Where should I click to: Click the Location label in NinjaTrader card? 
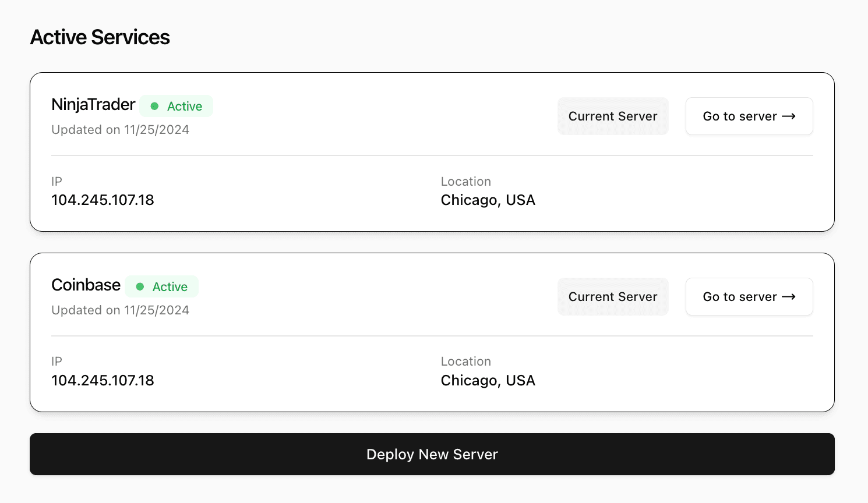[x=466, y=182]
